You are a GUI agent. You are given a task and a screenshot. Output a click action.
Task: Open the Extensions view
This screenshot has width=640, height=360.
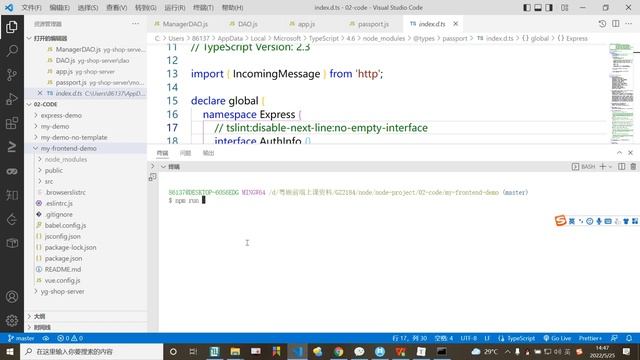point(12,123)
